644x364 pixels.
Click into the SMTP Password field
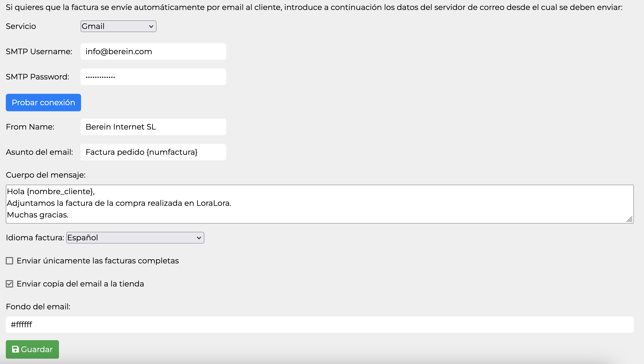(153, 77)
